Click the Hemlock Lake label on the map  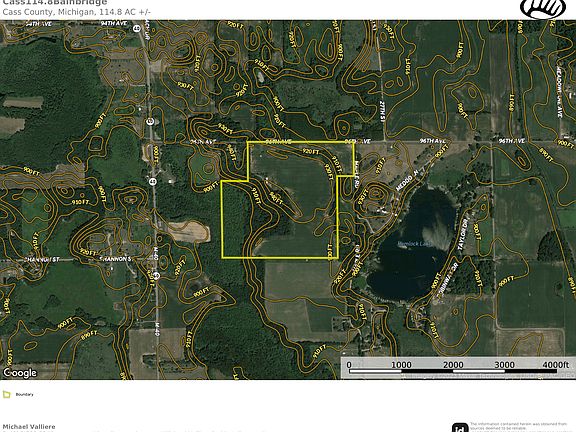[415, 244]
